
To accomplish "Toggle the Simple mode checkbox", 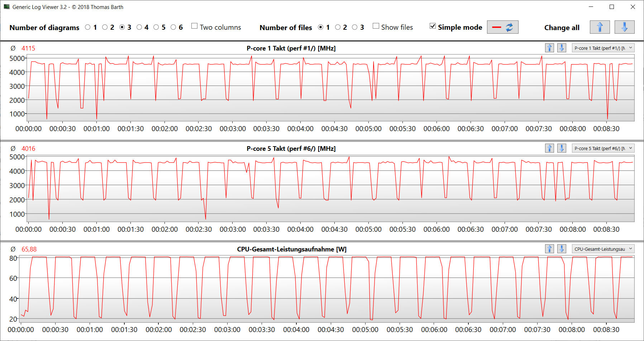I will [x=433, y=26].
